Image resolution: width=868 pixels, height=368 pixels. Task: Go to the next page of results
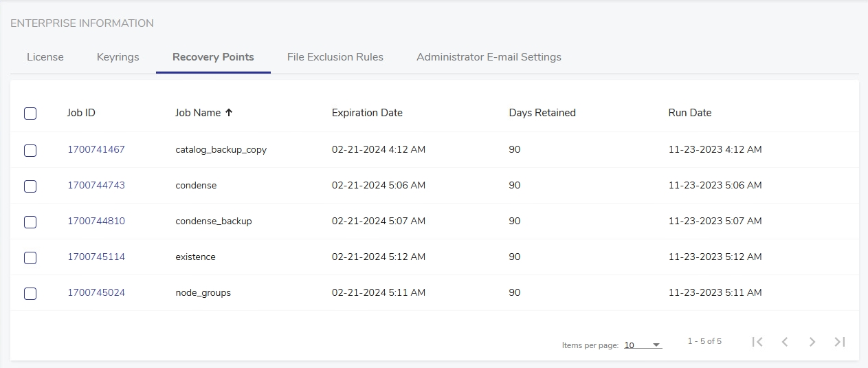pos(812,342)
